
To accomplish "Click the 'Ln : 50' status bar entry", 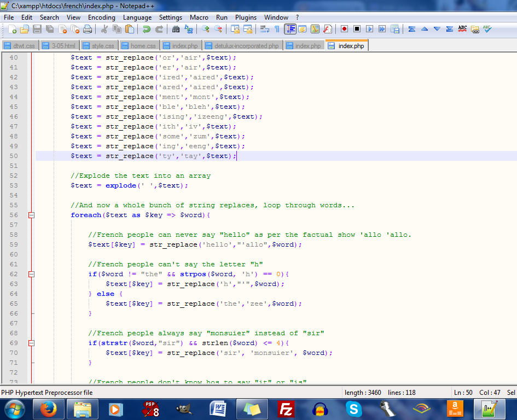I will [x=463, y=393].
